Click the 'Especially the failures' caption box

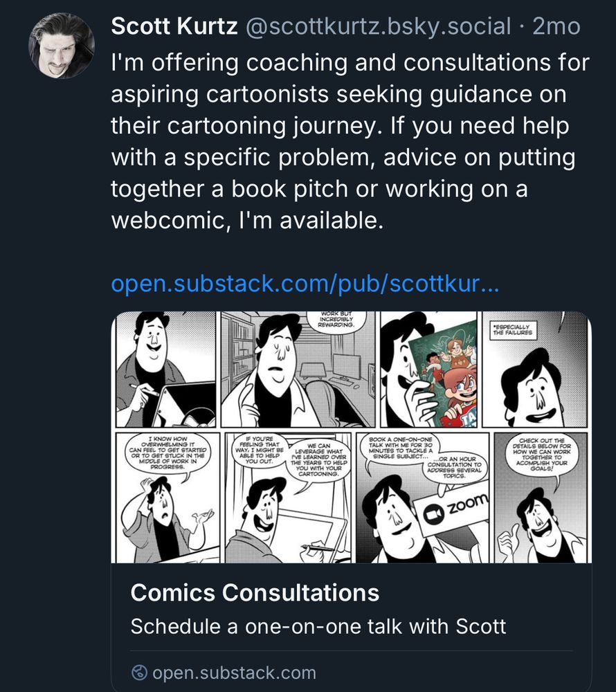coord(513,329)
